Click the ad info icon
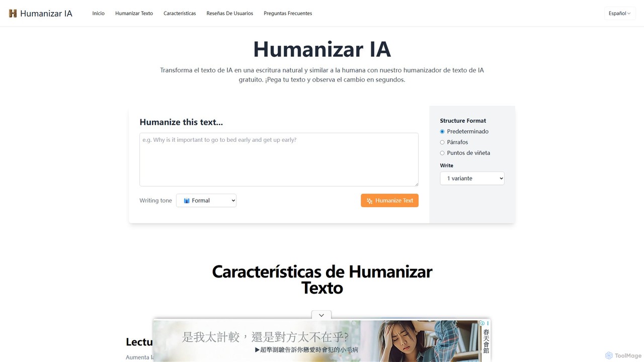 click(482, 323)
